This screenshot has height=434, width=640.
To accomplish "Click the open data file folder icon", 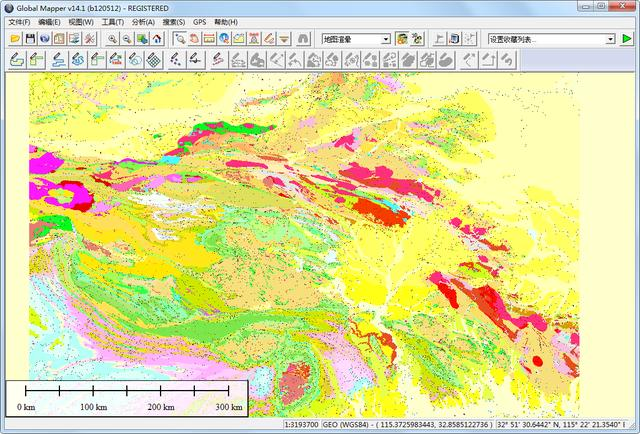I will coord(15,39).
